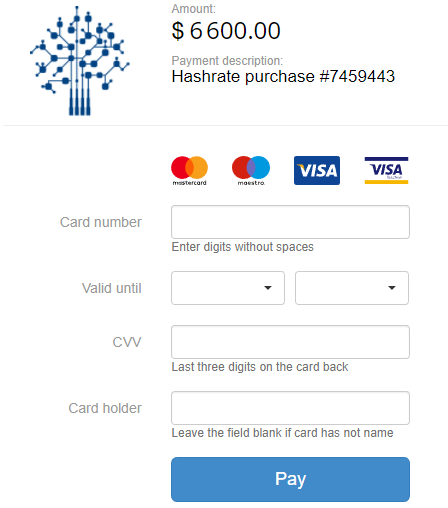Screen dimensions: 448x508
Task: Click the Card number label
Action: (x=101, y=222)
